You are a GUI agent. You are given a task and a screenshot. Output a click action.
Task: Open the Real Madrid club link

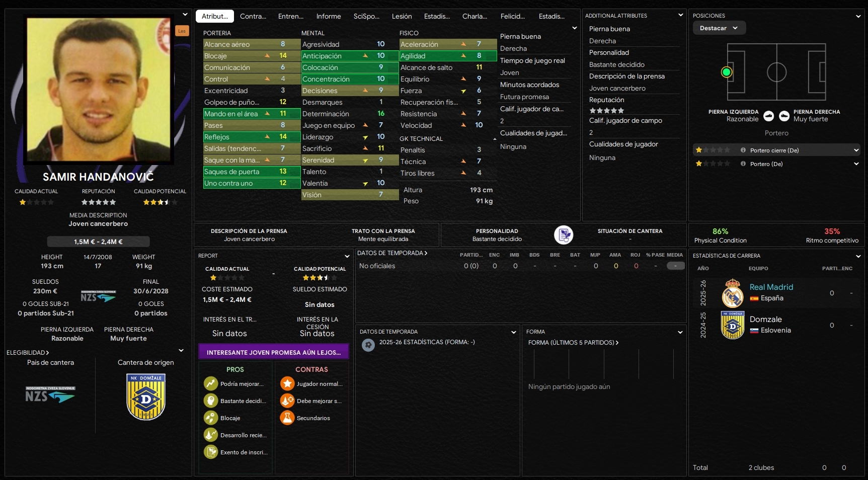(x=771, y=287)
